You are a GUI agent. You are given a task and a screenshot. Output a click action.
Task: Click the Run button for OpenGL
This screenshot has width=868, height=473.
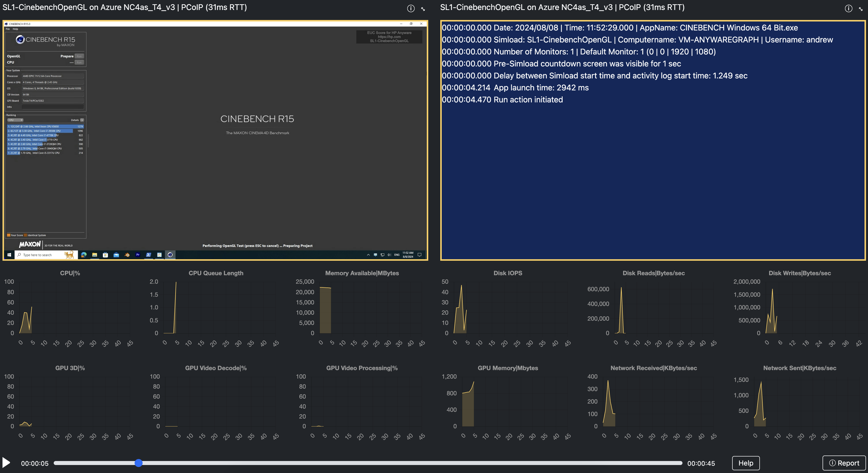click(79, 56)
